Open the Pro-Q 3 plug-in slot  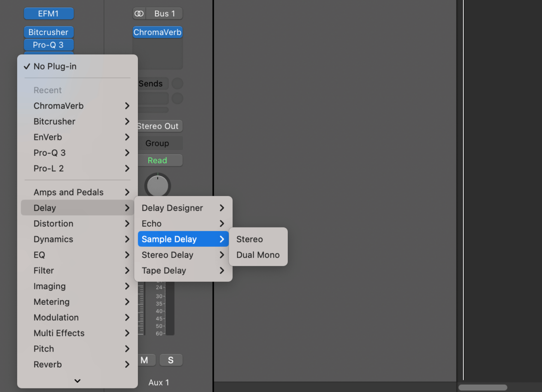pos(48,45)
